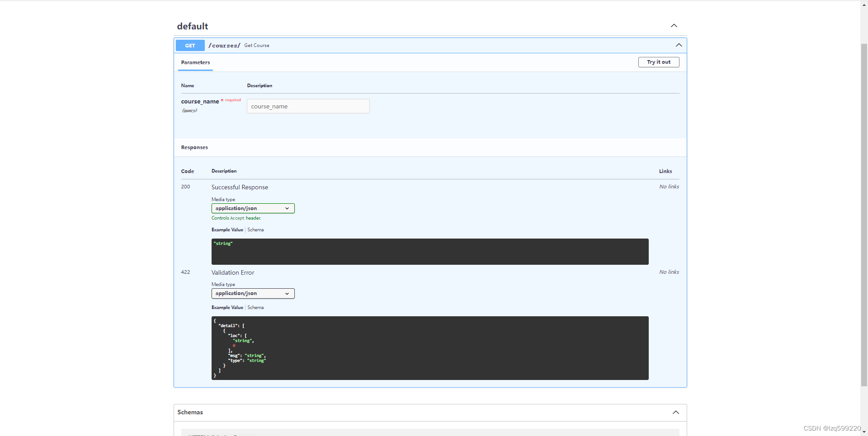Click the "string" example value box

click(430, 252)
